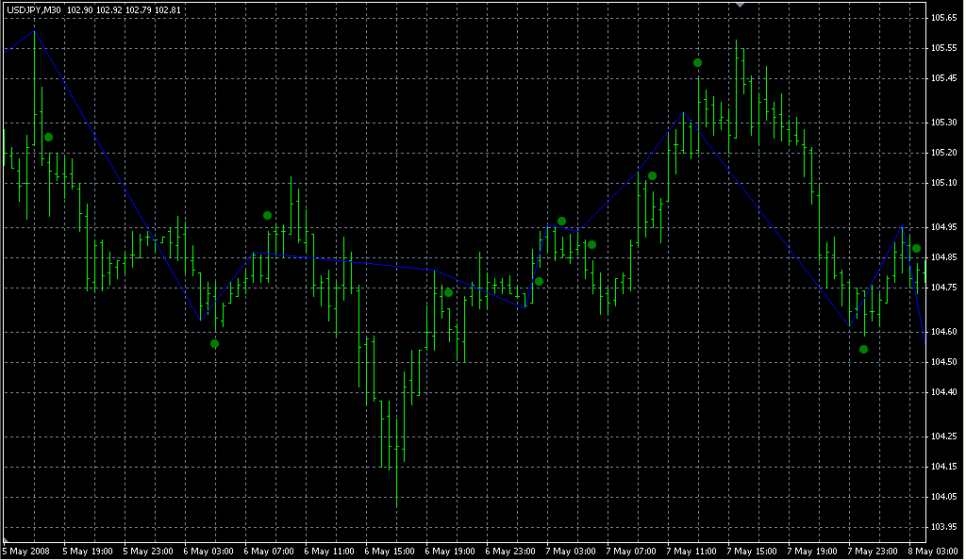Select the blue zigzag peak at the top left

pos(35,31)
